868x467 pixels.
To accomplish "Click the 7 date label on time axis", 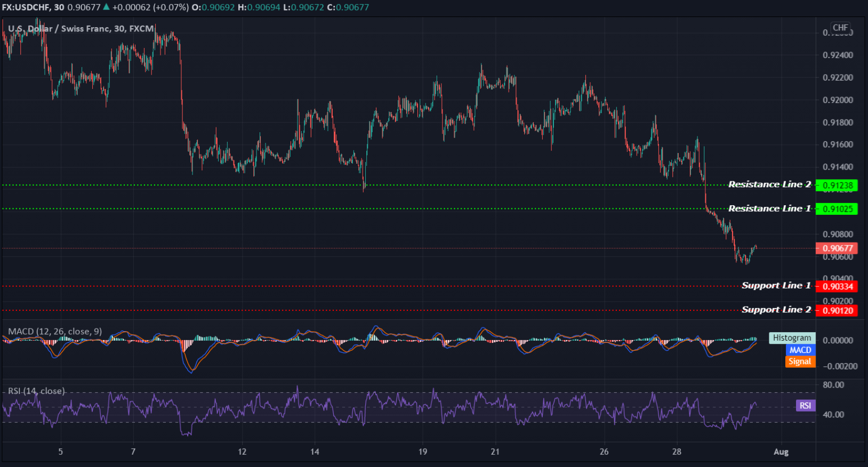I will click(133, 452).
